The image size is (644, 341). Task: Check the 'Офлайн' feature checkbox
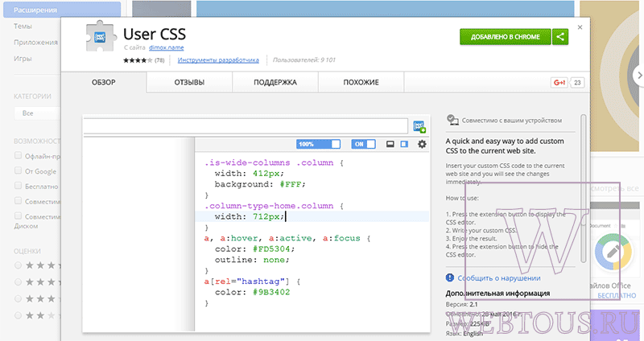(x=18, y=155)
